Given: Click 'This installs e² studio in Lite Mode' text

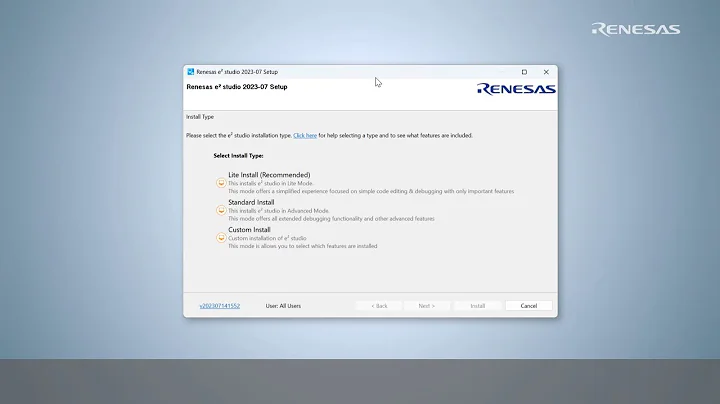Looking at the screenshot, I should coord(270,183).
